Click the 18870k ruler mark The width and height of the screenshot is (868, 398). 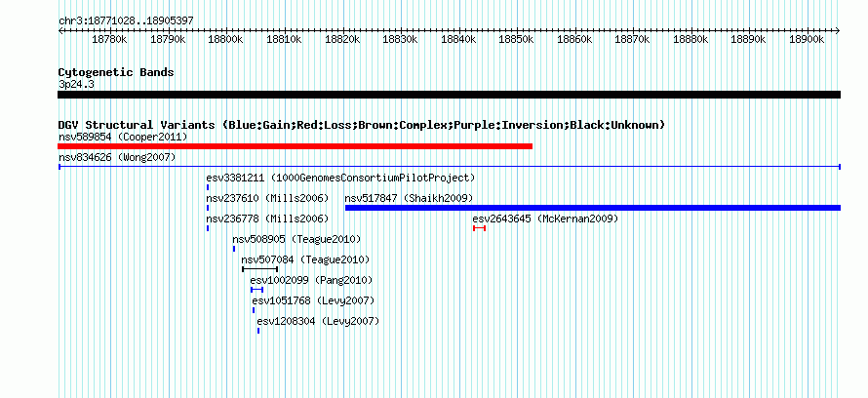click(632, 40)
